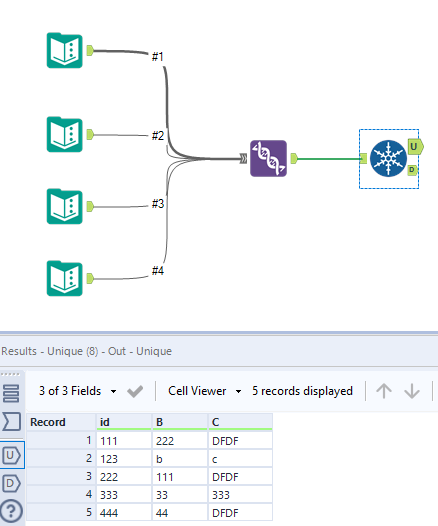Click the Record column header
The width and height of the screenshot is (438, 526).
[x=61, y=422]
